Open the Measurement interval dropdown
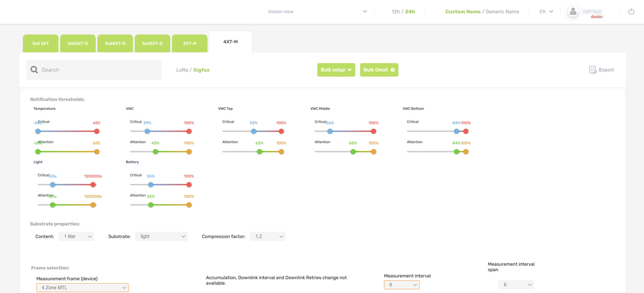644x293 pixels. pyautogui.click(x=402, y=285)
